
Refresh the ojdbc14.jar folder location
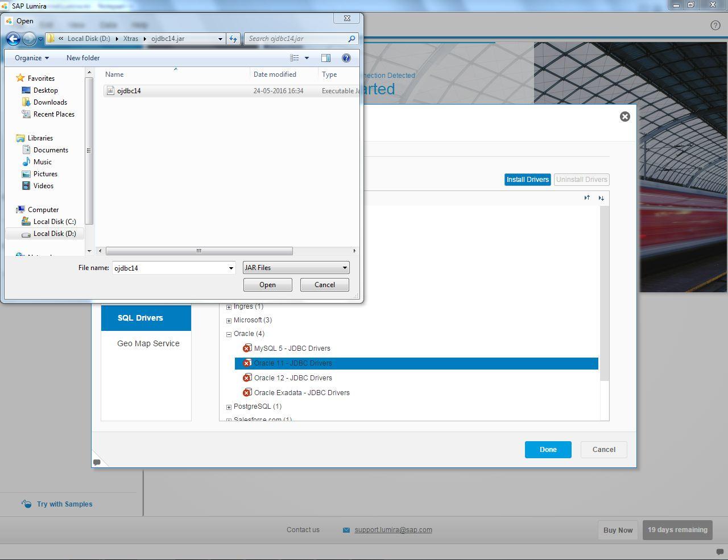click(233, 39)
